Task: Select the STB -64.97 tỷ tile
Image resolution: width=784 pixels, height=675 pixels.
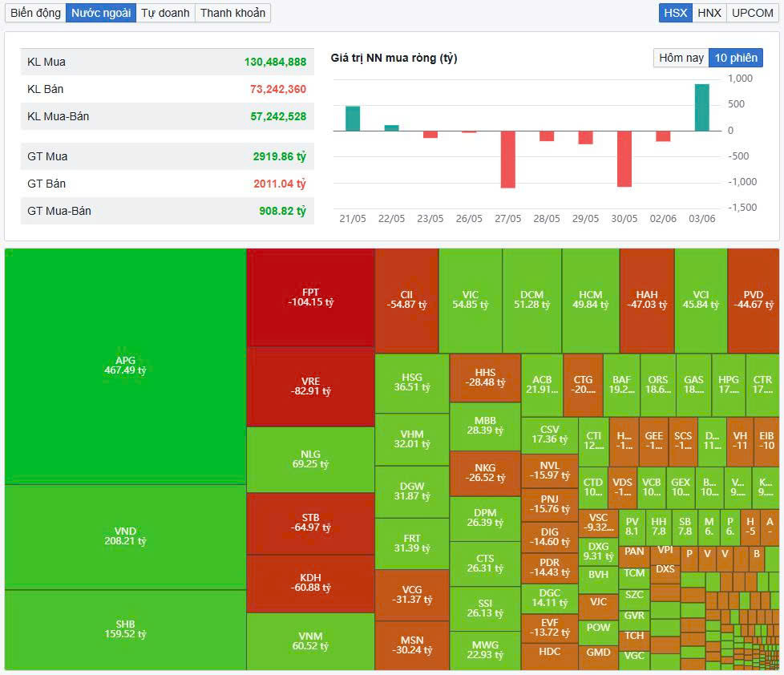Action: pyautogui.click(x=310, y=523)
